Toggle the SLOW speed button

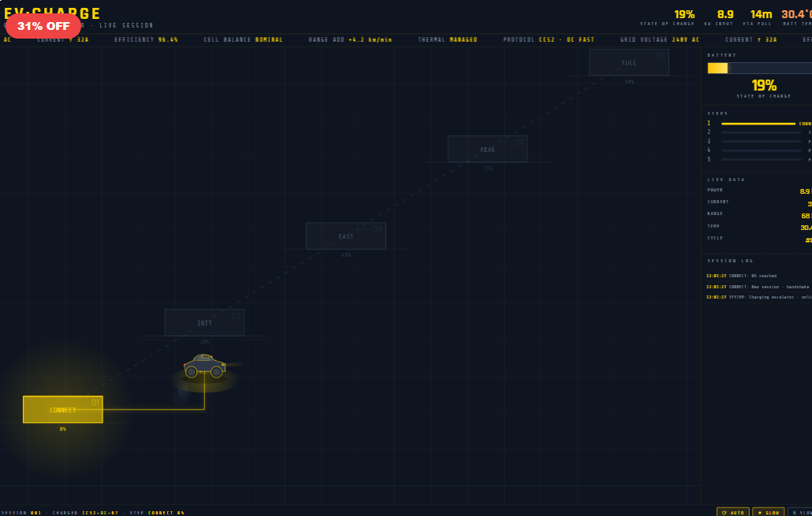click(800, 512)
